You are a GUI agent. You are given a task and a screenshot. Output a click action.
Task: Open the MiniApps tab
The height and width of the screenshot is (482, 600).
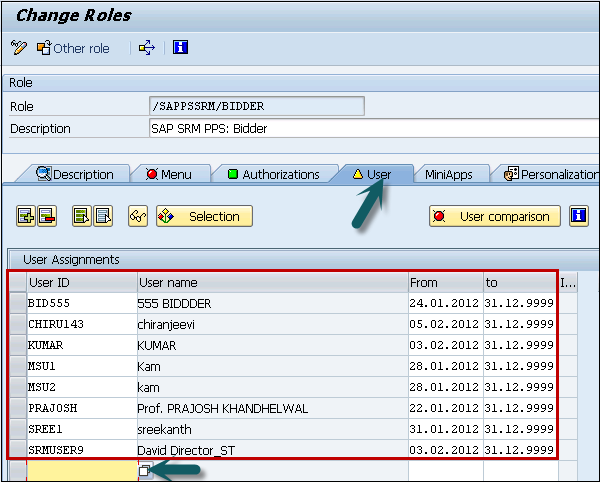click(x=448, y=174)
